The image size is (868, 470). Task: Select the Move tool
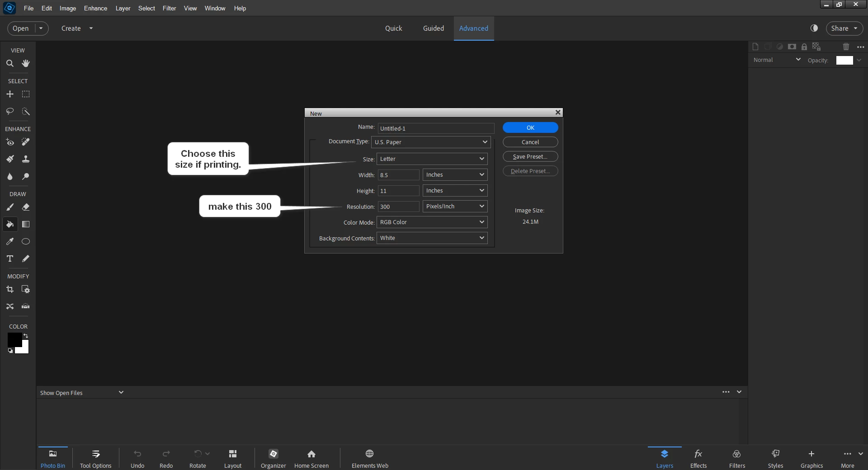[10, 94]
